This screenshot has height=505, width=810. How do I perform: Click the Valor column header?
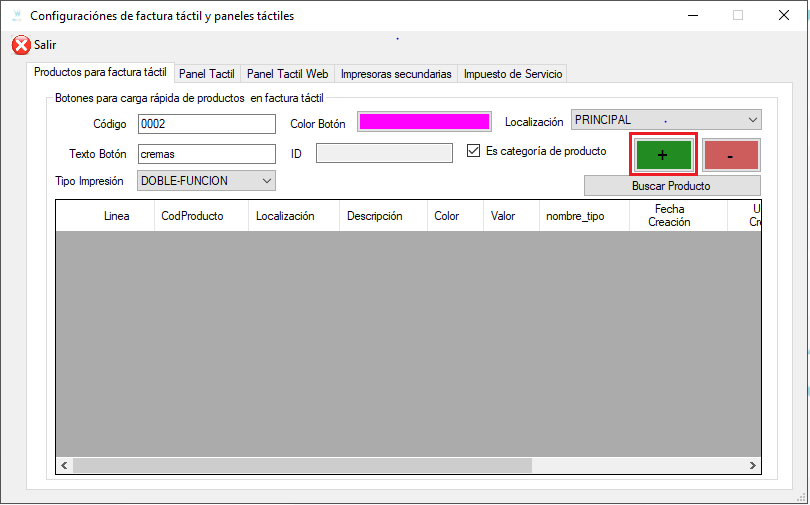coord(511,216)
